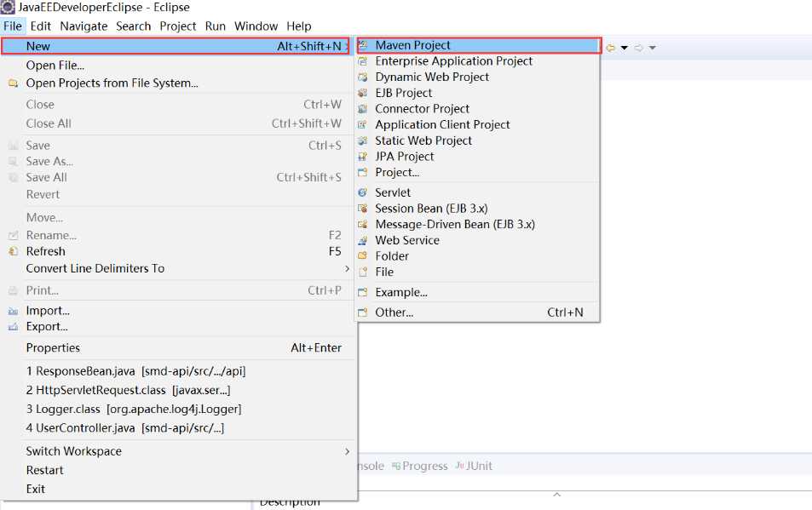Open the Help menu

pos(299,26)
